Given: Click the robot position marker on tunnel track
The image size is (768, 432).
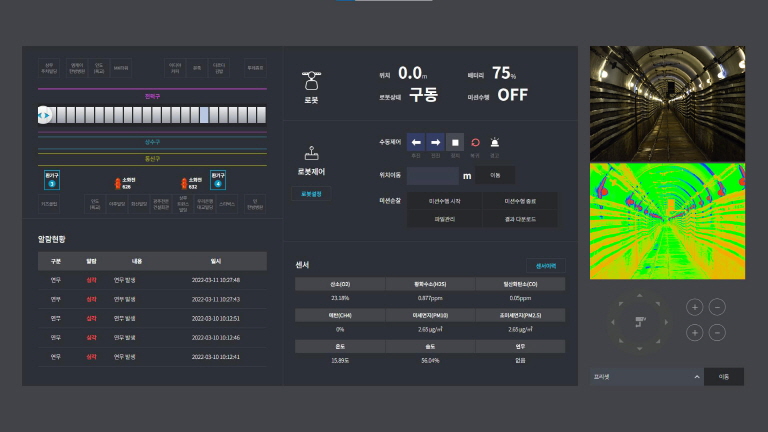Looking at the screenshot, I should 44,116.
